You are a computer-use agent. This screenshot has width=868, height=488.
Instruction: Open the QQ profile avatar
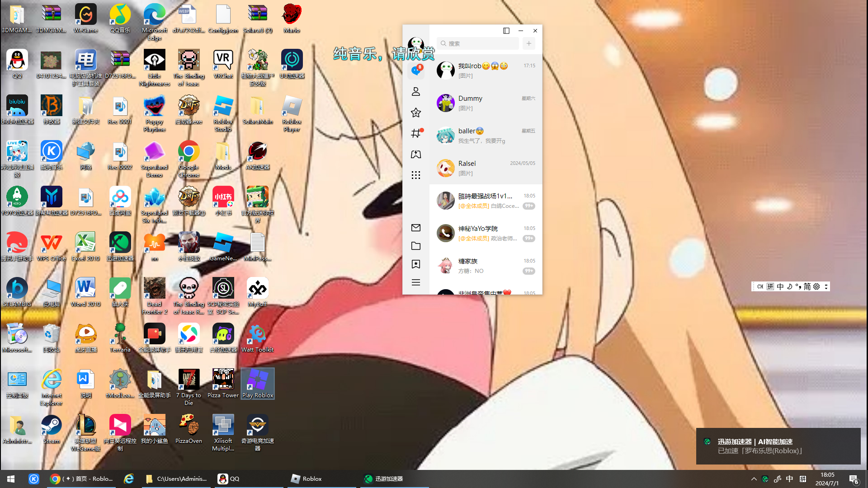[416, 45]
